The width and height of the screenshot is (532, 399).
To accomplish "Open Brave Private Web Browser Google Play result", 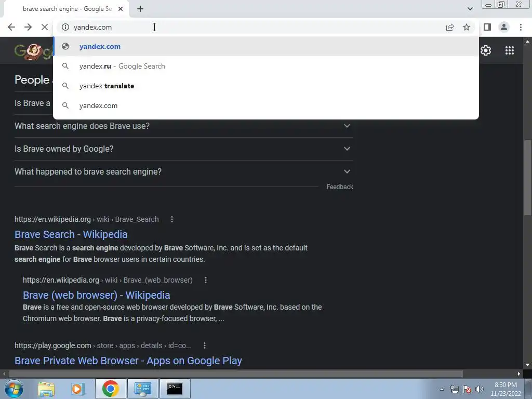I will coord(128,361).
